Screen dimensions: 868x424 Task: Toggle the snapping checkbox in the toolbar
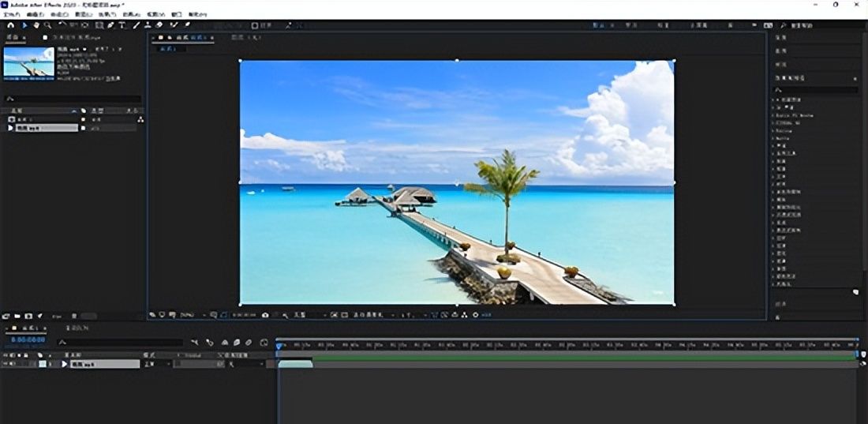pyautogui.click(x=255, y=25)
